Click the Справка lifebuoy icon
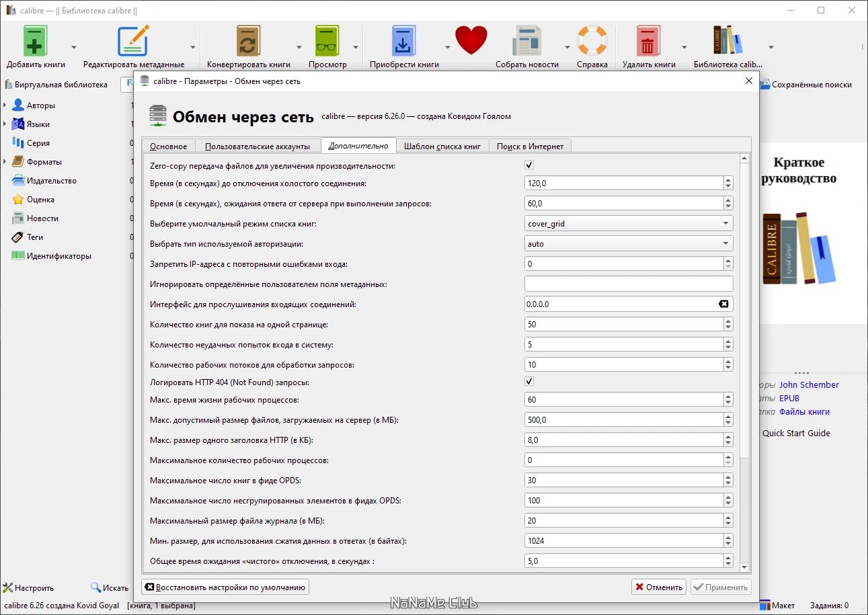 tap(592, 41)
